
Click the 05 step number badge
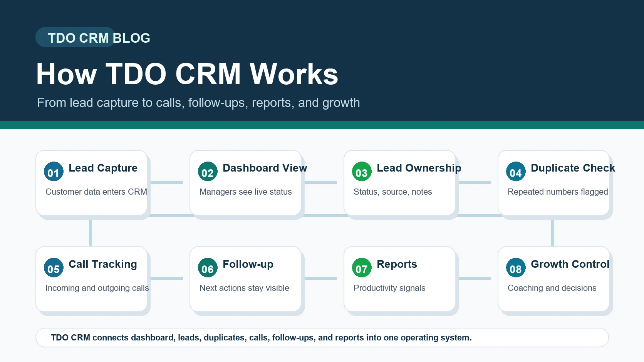pos(54,268)
